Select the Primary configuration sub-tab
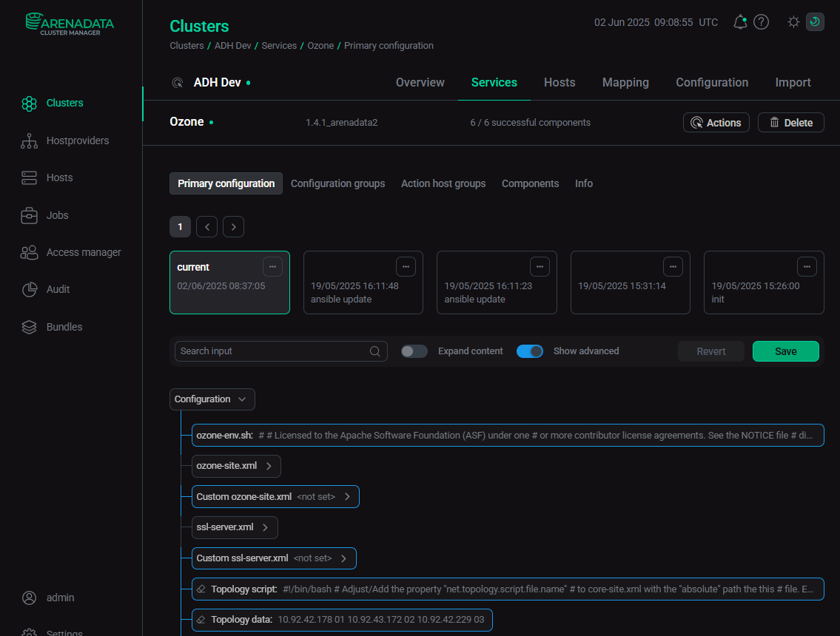Screen dimensions: 840x636 [226, 183]
